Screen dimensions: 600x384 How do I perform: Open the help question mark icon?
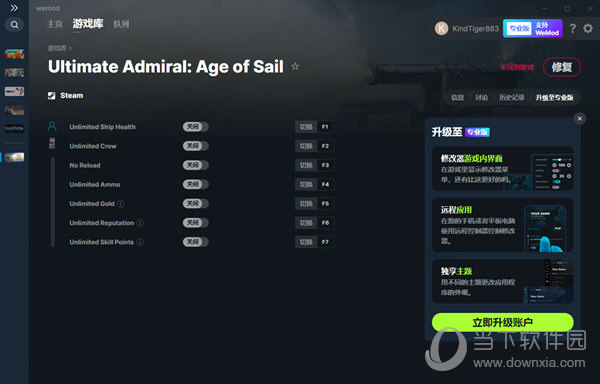tap(572, 28)
